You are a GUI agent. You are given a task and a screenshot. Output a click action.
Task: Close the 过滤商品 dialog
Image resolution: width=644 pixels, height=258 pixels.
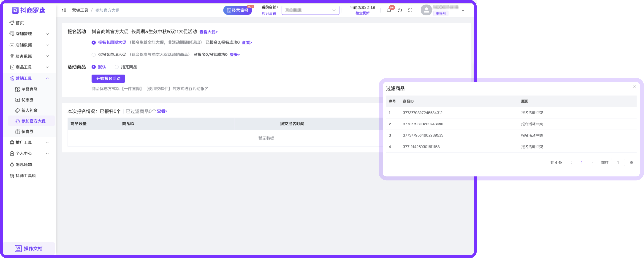(634, 87)
